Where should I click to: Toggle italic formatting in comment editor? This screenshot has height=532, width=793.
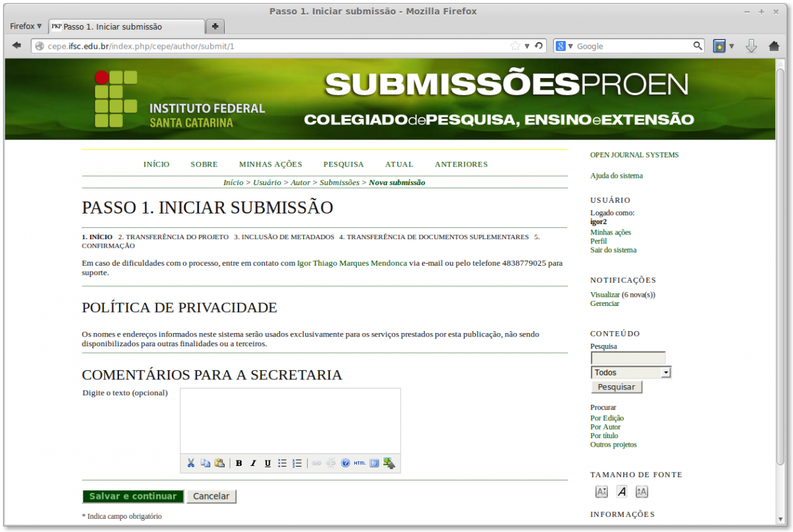click(x=253, y=463)
